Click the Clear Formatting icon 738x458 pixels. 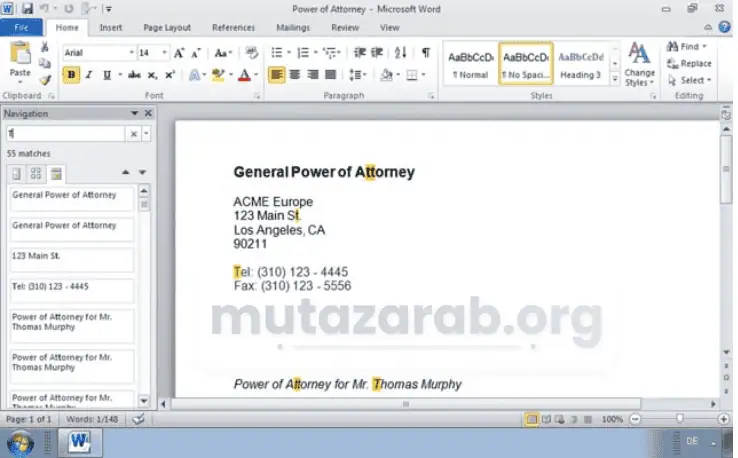(x=252, y=53)
